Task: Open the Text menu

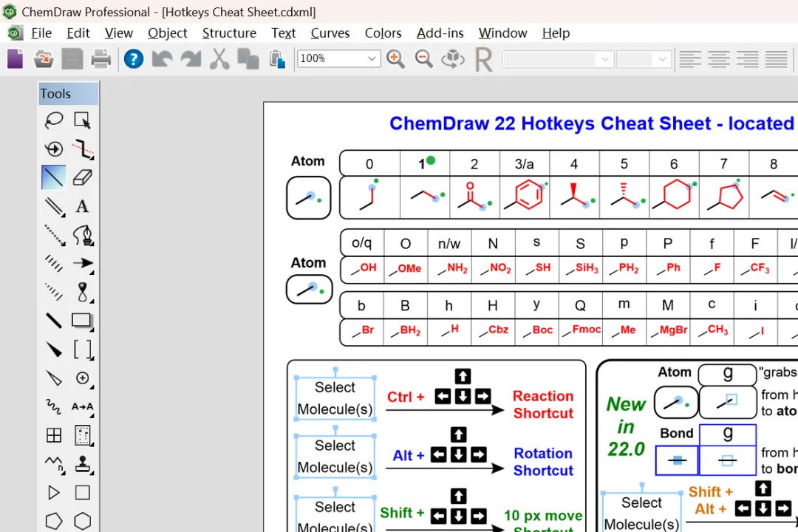Action: tap(284, 33)
